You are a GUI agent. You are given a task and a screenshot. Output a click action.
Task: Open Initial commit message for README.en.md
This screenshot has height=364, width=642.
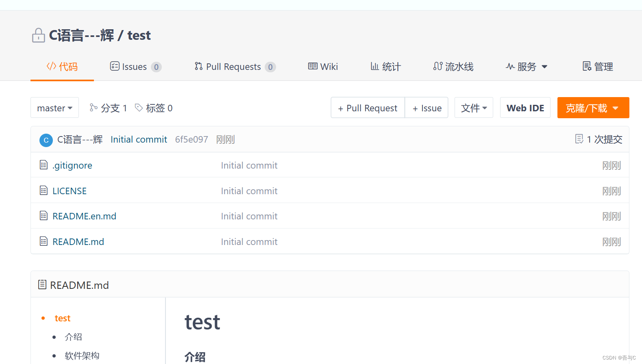249,216
